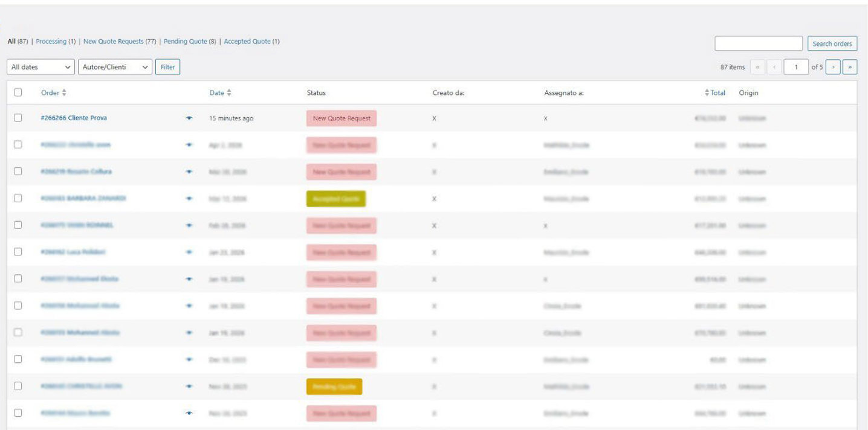Viewport: 868px width, 430px height.
Task: Click the eye icon in the Rosario Collura row
Action: 189,172
